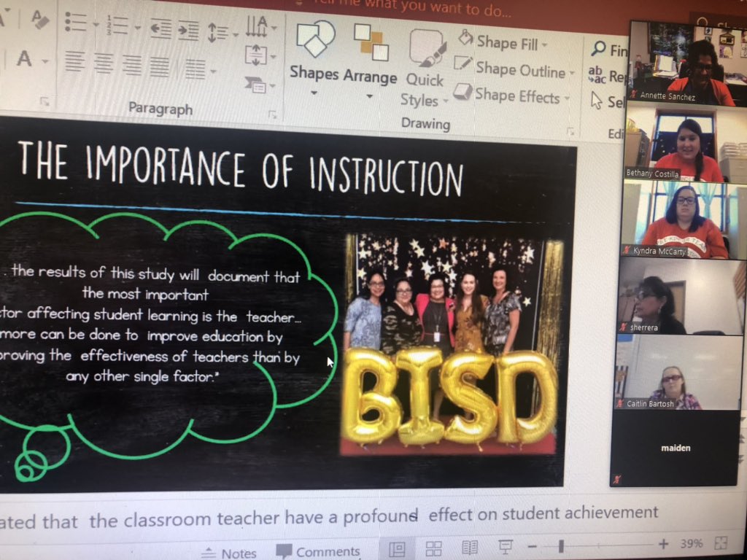Click the Replace icon
Image resolution: width=747 pixels, height=560 pixels.
click(597, 75)
